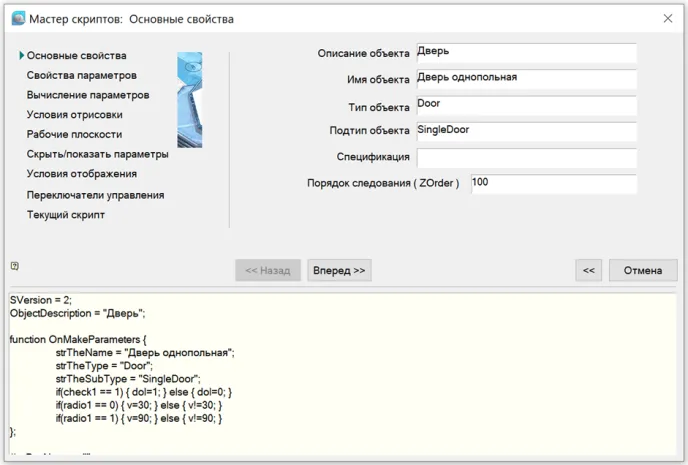Click the ZOrder field containing 100
Viewport: 688px width, 465px height.
[x=552, y=184]
